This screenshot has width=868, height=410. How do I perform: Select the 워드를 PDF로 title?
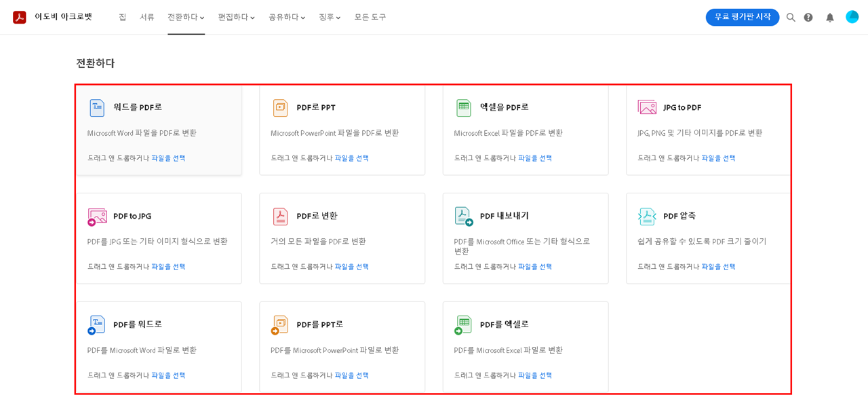coord(138,107)
